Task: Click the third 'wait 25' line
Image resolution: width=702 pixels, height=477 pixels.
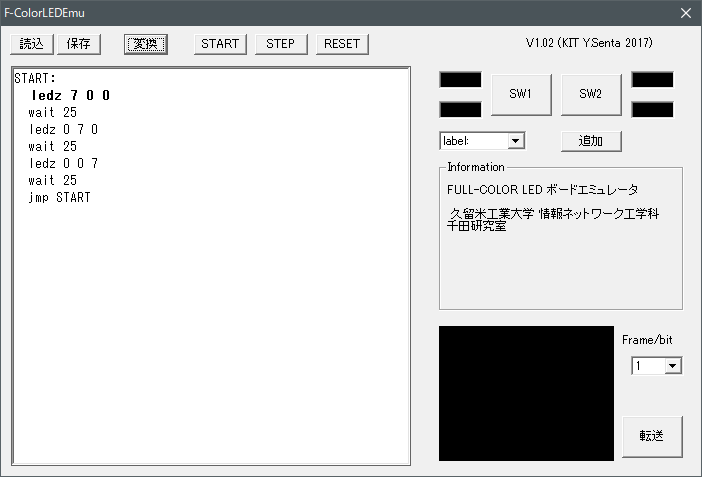Action: click(x=52, y=180)
